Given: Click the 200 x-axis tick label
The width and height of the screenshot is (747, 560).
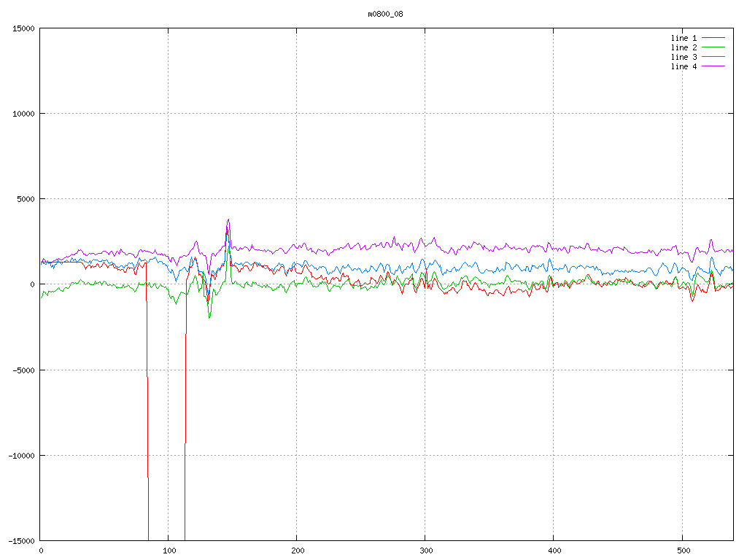Looking at the screenshot, I should click(297, 551).
